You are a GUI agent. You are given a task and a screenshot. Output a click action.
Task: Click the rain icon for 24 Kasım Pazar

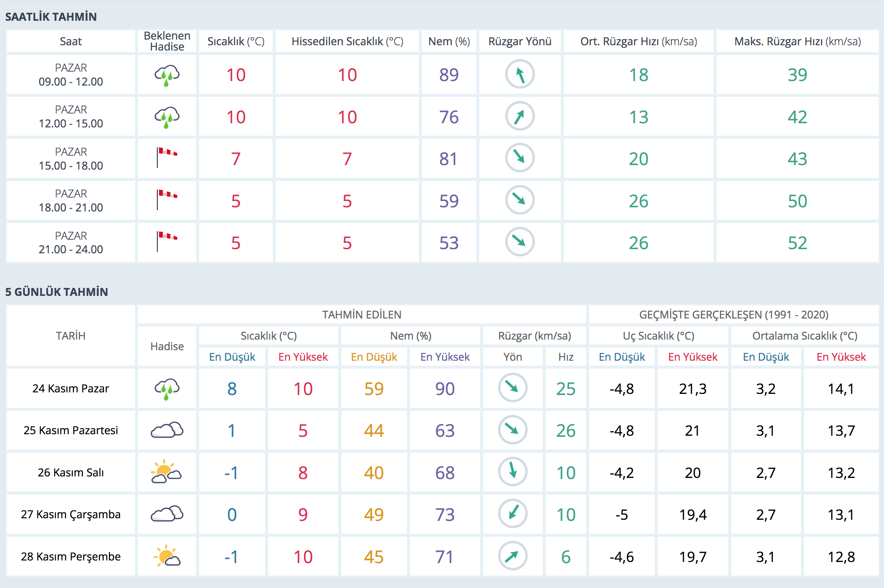tap(167, 389)
